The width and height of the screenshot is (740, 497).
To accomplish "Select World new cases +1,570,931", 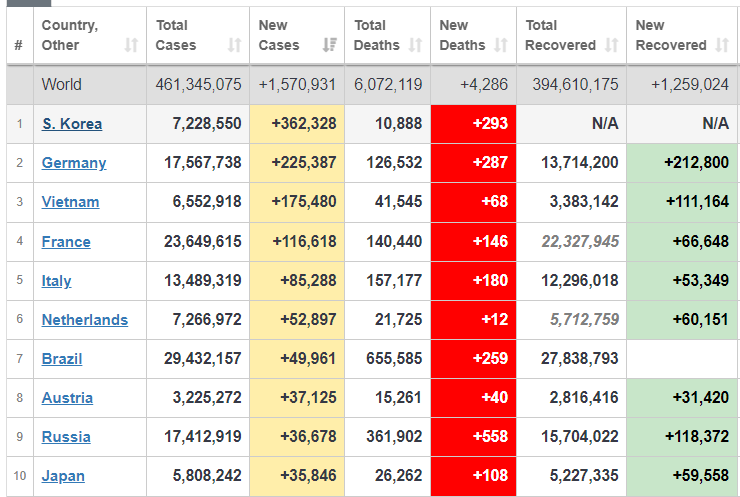I will [x=297, y=84].
